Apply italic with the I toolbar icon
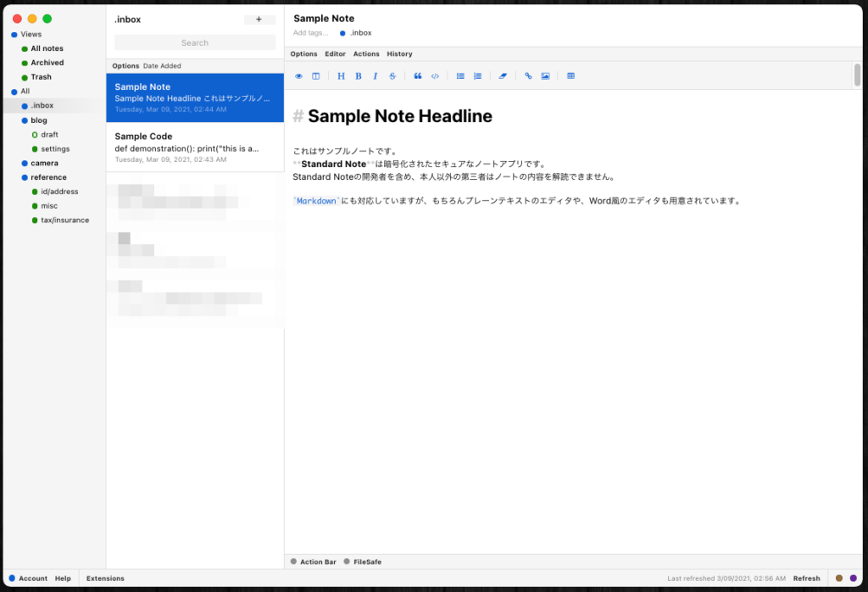The height and width of the screenshot is (592, 868). click(376, 76)
